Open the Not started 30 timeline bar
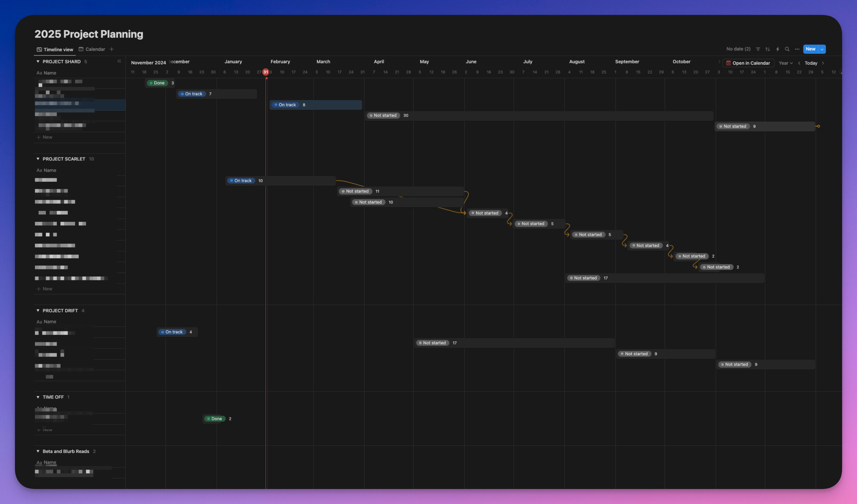This screenshot has height=504, width=857. point(539,116)
